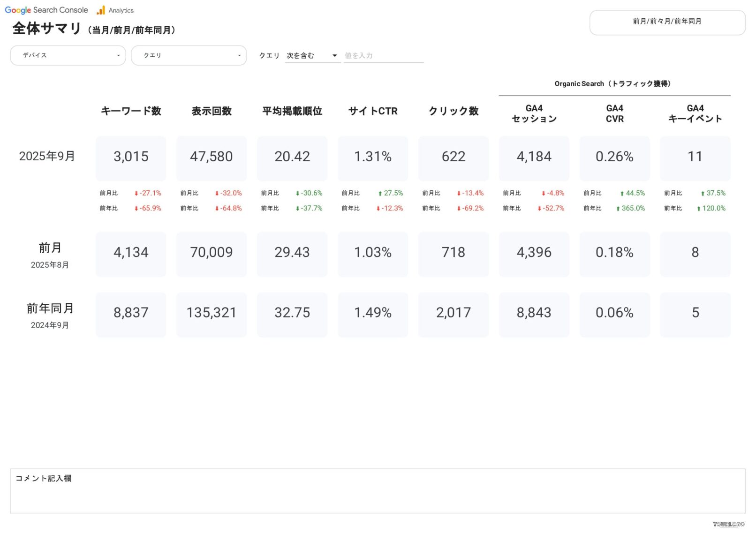Click the red down arrow beside -69.2%
This screenshot has height=534, width=756.
tap(459, 209)
